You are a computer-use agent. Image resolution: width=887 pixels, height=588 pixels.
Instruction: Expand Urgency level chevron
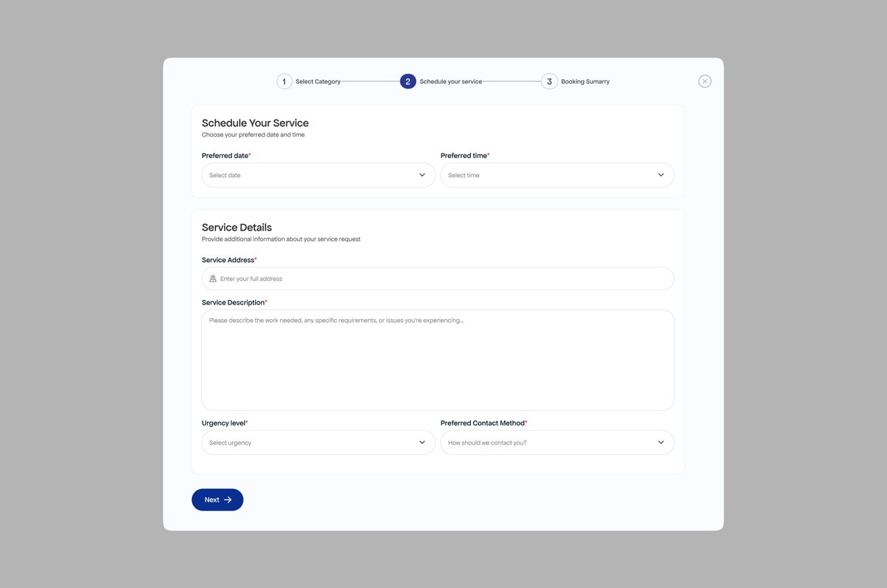tap(422, 442)
